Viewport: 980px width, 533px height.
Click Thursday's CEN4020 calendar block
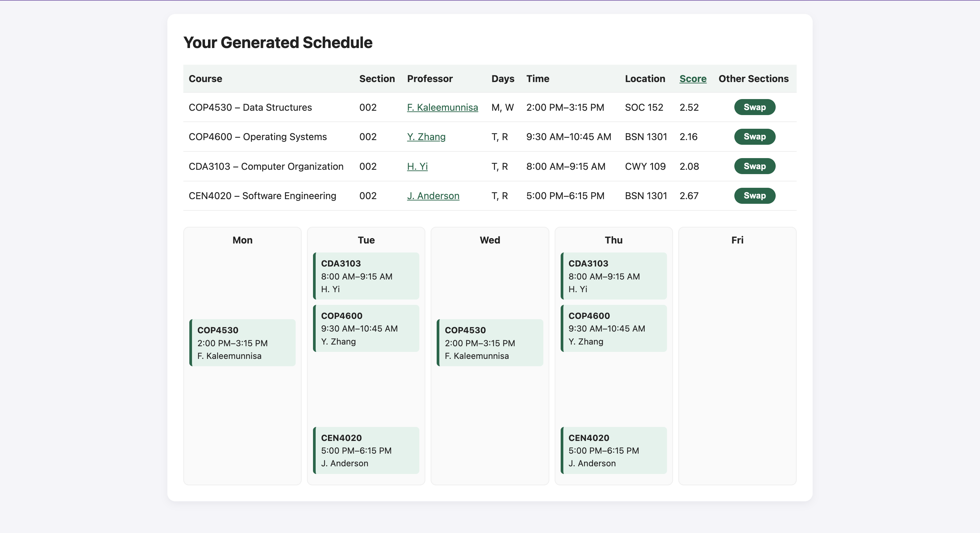[614, 450]
